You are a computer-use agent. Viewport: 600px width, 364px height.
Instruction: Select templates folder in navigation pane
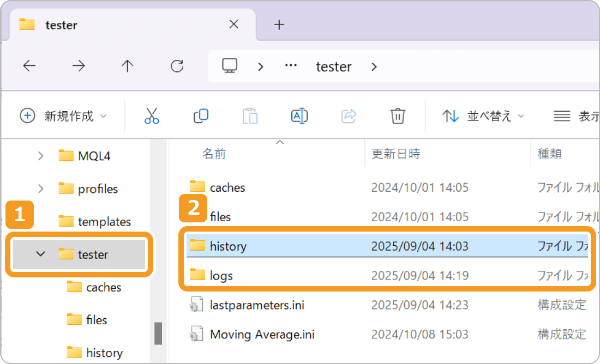[104, 222]
